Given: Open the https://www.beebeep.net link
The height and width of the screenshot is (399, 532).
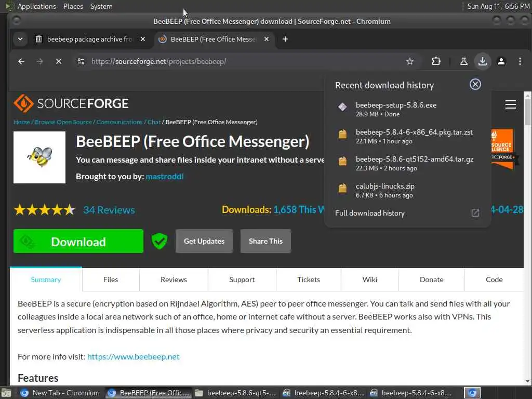Looking at the screenshot, I should pos(133,356).
